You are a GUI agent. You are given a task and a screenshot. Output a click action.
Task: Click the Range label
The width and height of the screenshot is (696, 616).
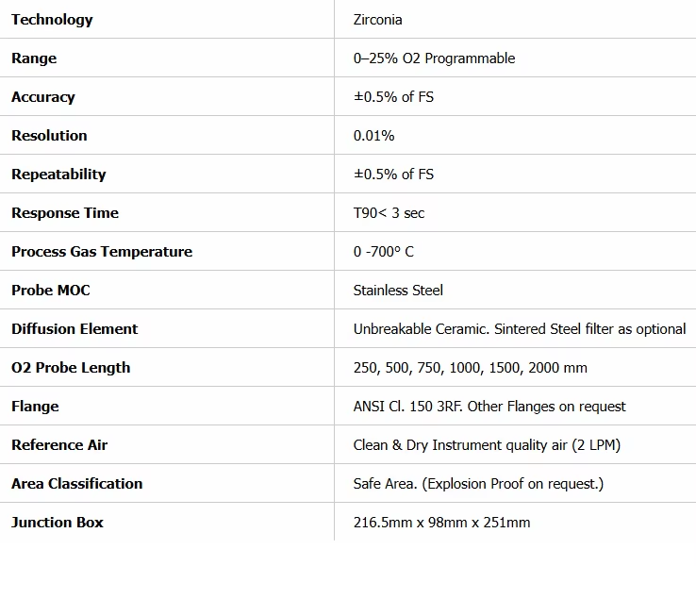click(34, 58)
